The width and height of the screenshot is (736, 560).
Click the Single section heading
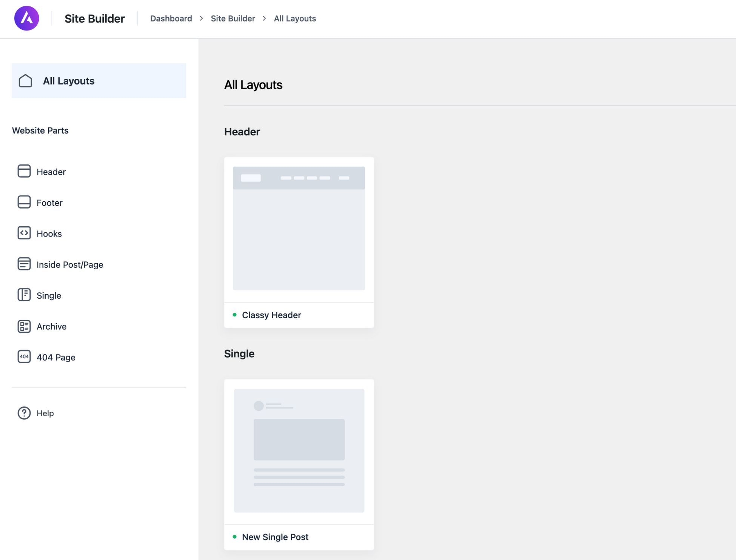[239, 354]
